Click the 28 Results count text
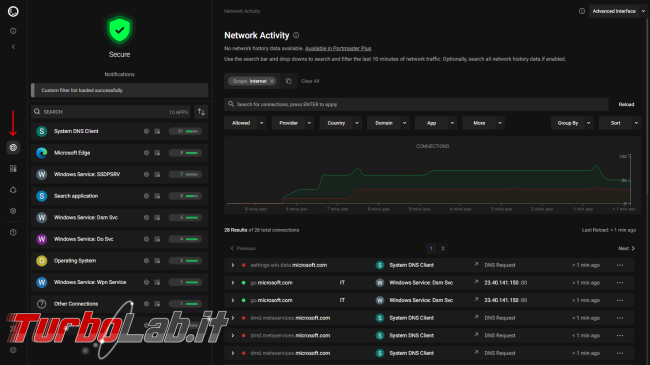Viewport: 650px width, 365px height. 235,230
